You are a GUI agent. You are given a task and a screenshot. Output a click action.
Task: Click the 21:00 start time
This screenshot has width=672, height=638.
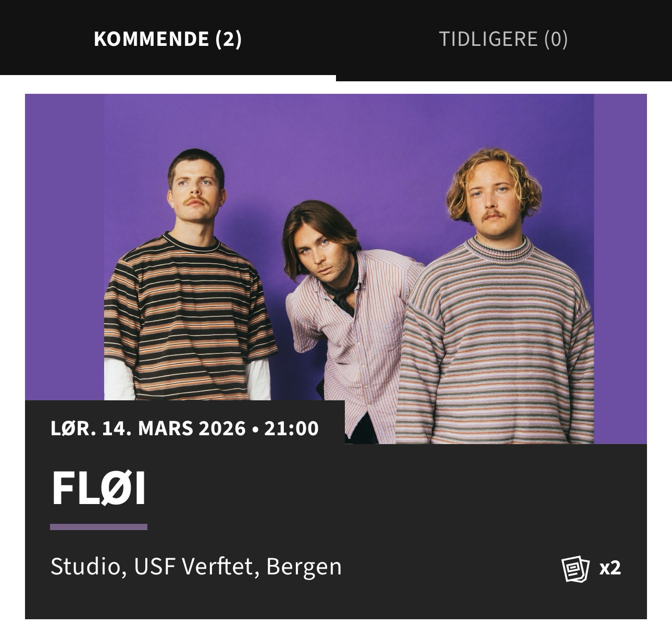pyautogui.click(x=292, y=428)
